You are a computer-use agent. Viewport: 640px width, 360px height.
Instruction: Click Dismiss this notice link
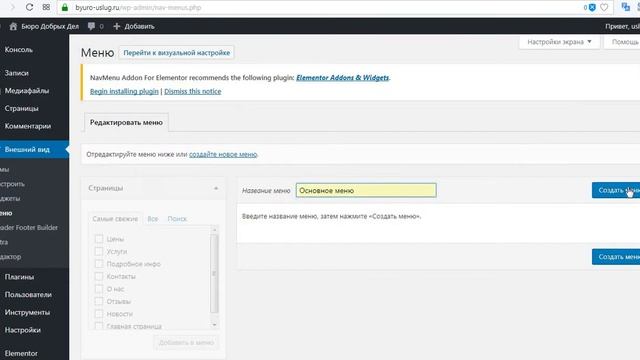pyautogui.click(x=193, y=91)
